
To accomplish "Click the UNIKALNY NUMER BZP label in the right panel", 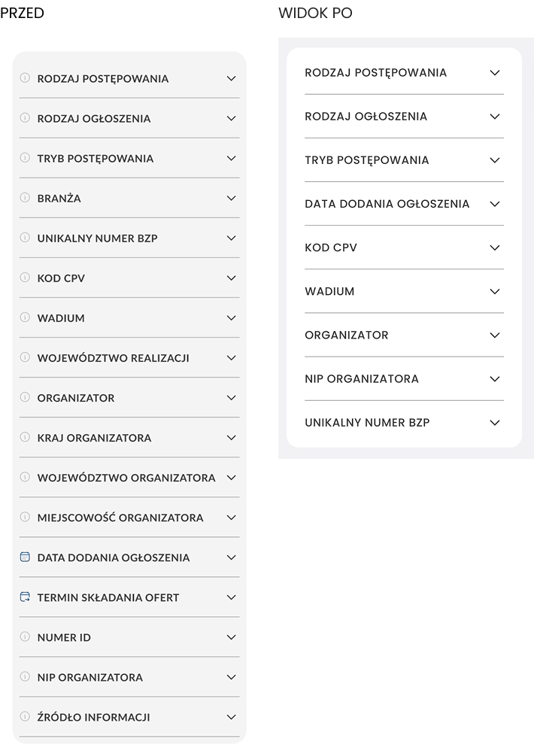I will click(367, 422).
